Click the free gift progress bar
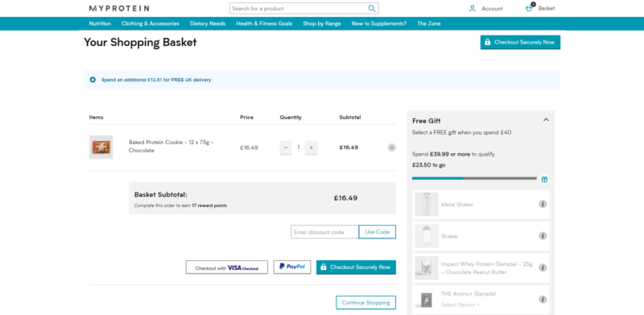 [x=474, y=178]
